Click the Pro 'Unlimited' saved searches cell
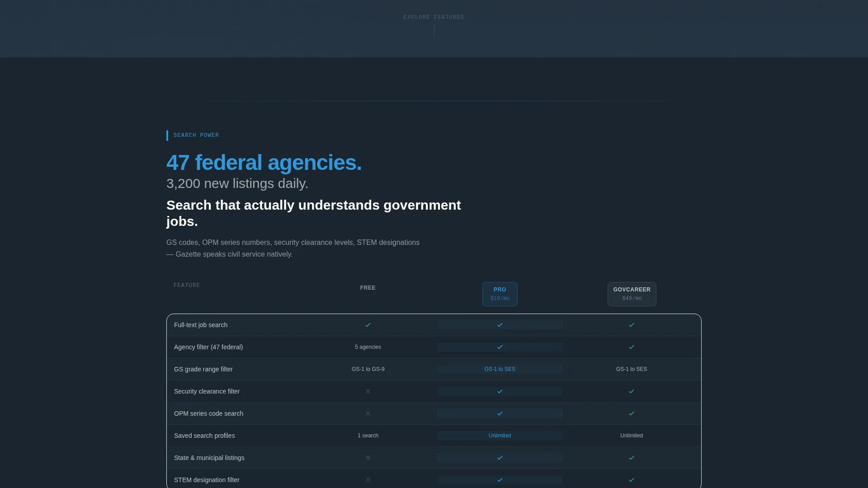The image size is (868, 488). [x=500, y=436]
